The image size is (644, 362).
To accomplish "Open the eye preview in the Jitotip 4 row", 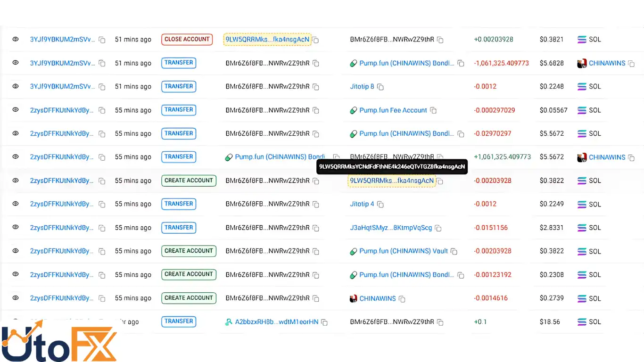I will (16, 204).
